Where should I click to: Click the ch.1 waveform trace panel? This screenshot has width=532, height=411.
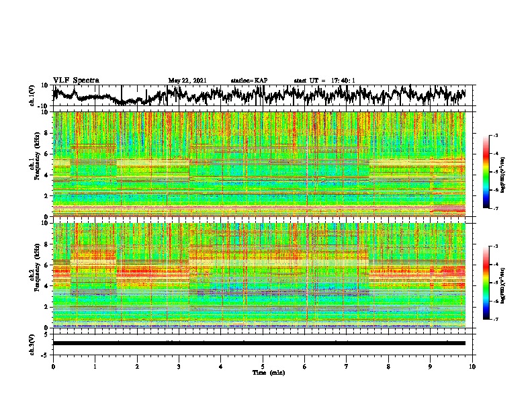(264, 95)
